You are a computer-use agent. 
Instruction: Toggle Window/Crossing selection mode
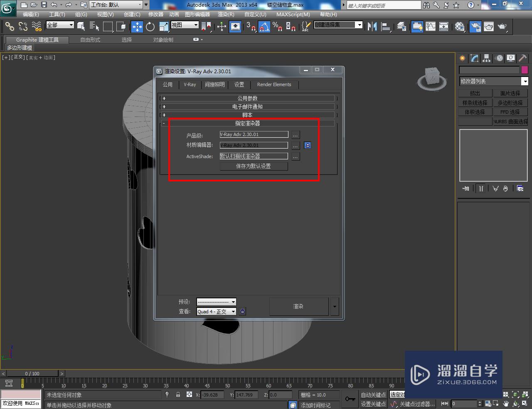pos(121,27)
